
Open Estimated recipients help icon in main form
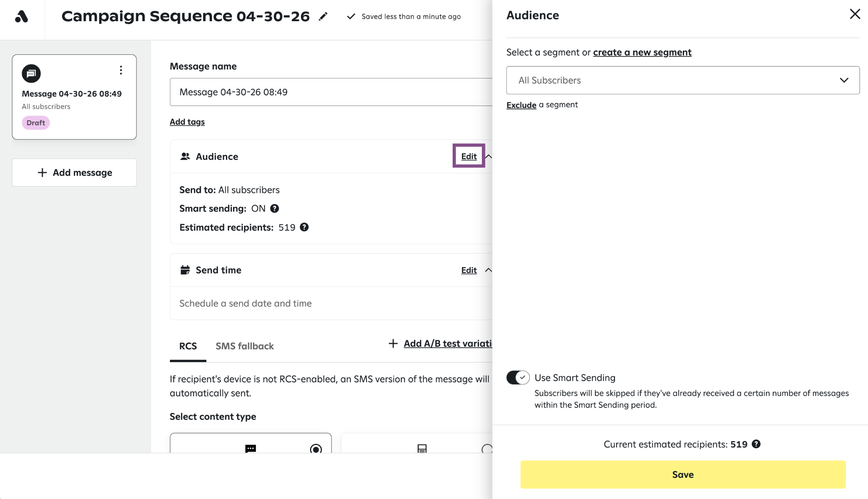coord(304,227)
